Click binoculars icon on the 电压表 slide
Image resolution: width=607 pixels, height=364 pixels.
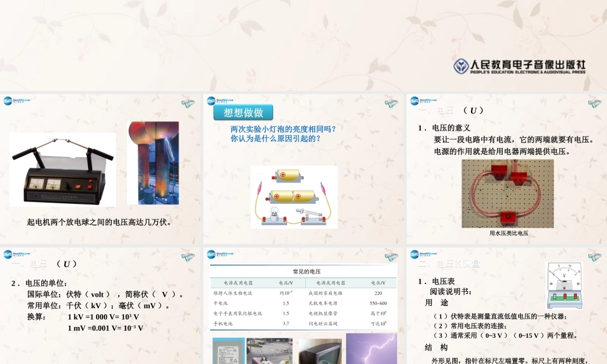point(595,257)
